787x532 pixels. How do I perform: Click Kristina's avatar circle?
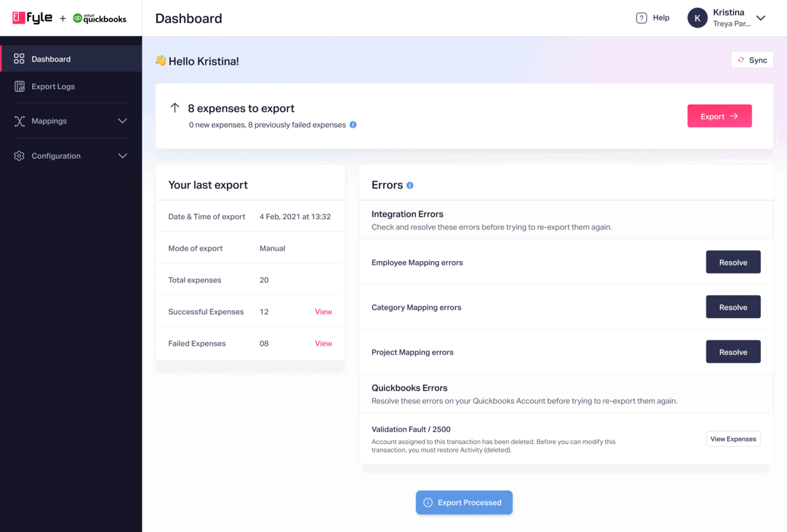[697, 18]
